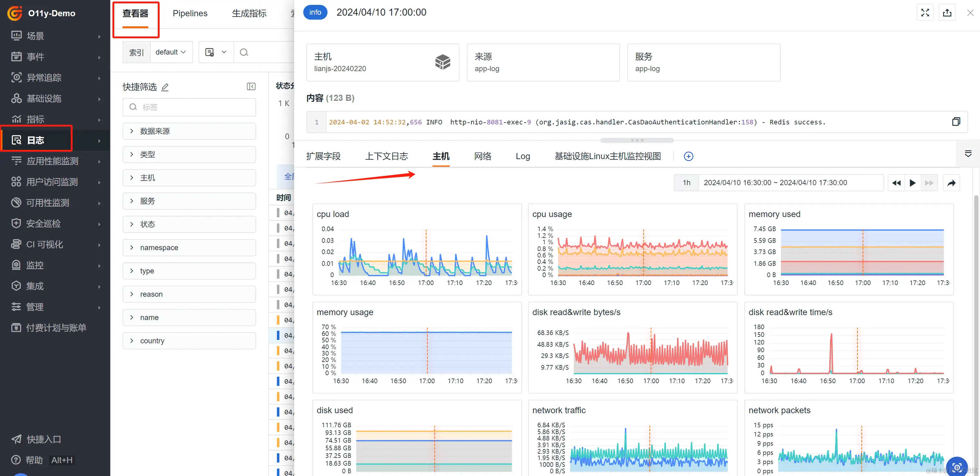Click the edit pencil next to 快捷筛选

click(165, 87)
